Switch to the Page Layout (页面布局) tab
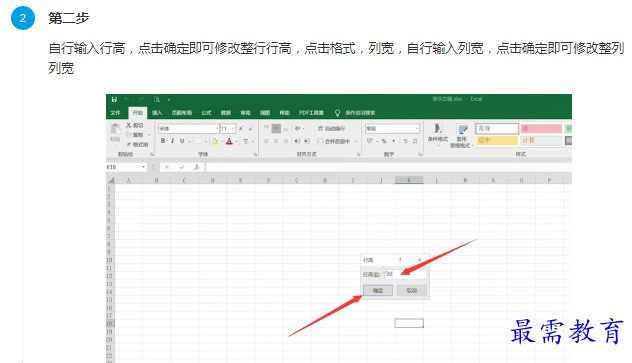632x363 pixels. [182, 113]
